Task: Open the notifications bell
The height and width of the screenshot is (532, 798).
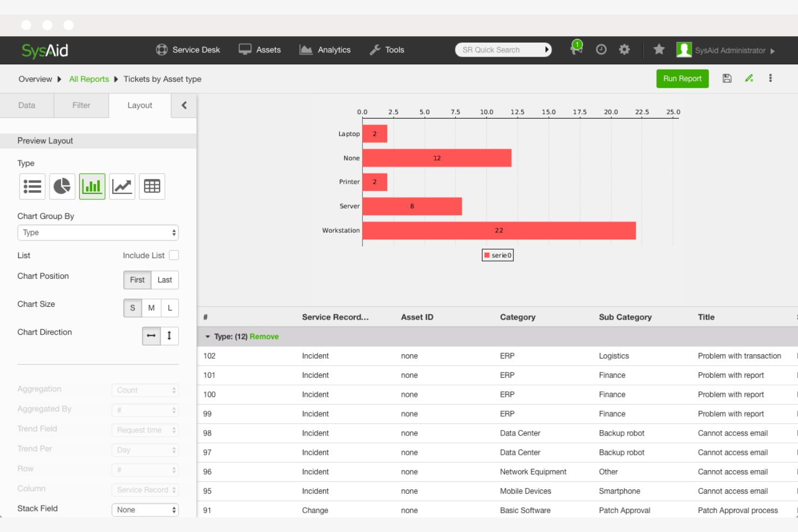Action: click(x=576, y=49)
